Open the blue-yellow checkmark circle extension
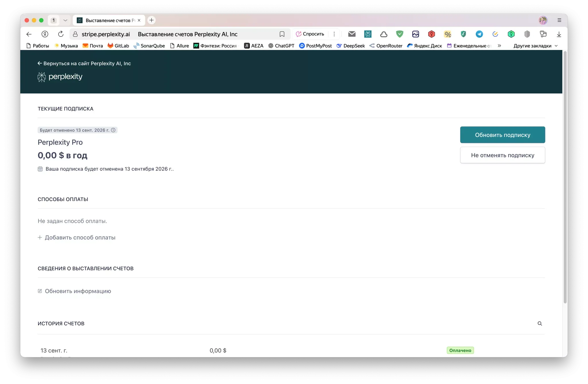This screenshot has width=588, height=384. click(x=495, y=34)
